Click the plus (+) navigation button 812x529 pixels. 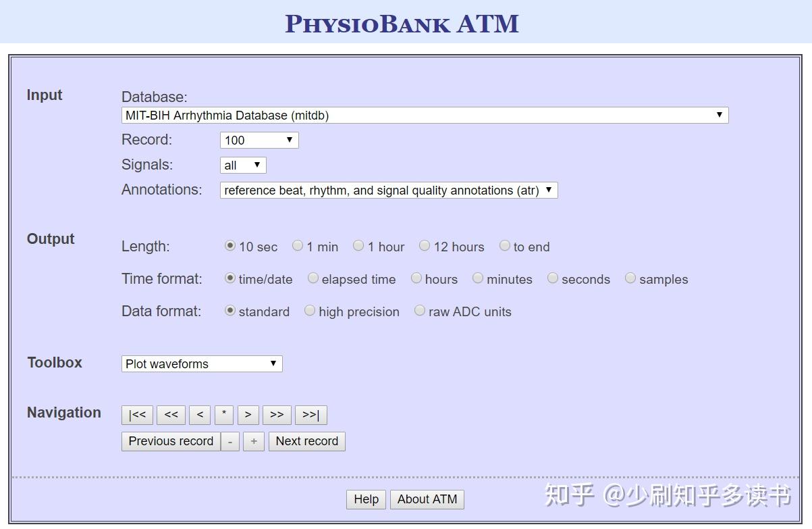pos(254,441)
